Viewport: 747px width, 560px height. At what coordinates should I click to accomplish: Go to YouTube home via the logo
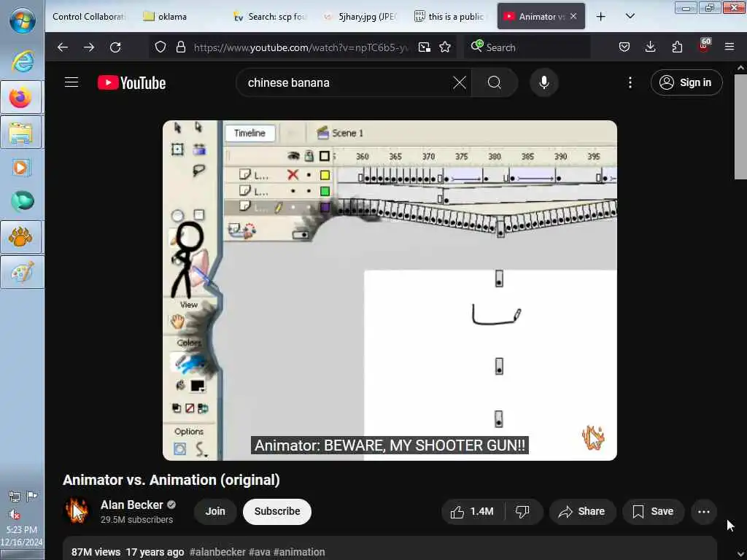pyautogui.click(x=132, y=83)
